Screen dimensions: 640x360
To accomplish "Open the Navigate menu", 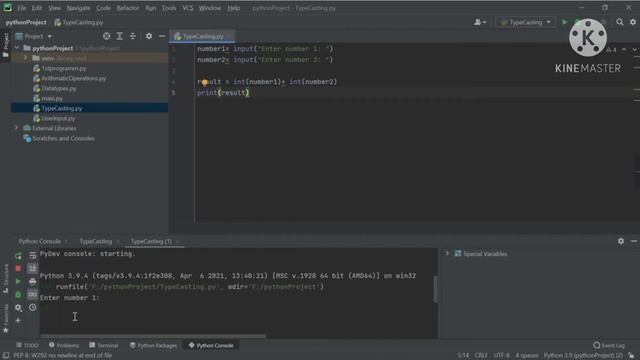I will (78, 8).
